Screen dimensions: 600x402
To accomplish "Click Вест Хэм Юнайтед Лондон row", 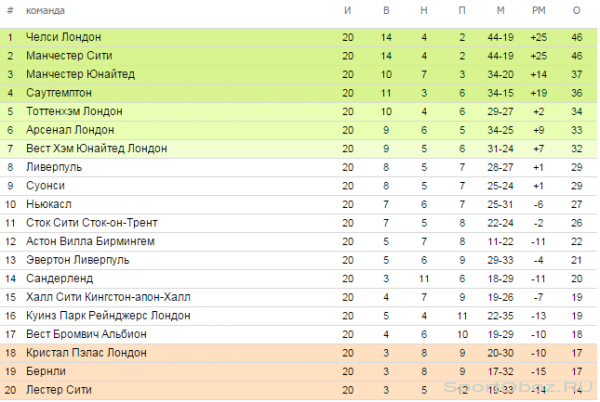I will click(x=298, y=149).
